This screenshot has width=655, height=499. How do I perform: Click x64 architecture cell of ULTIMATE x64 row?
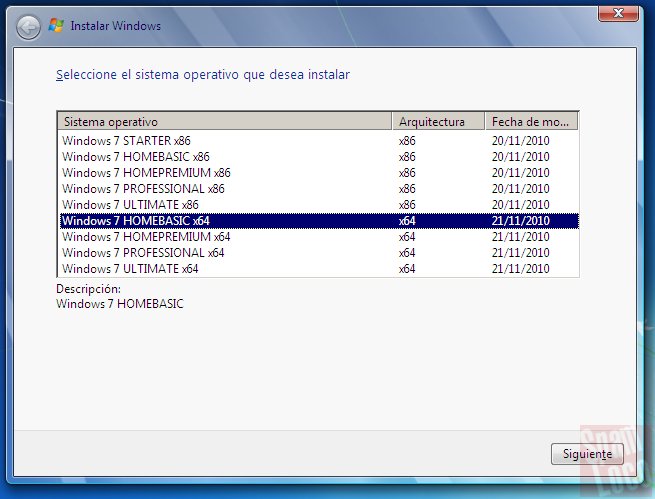coord(407,268)
